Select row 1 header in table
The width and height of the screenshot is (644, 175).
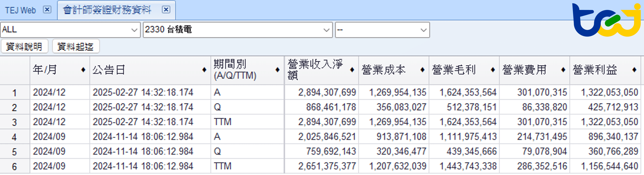tap(14, 93)
